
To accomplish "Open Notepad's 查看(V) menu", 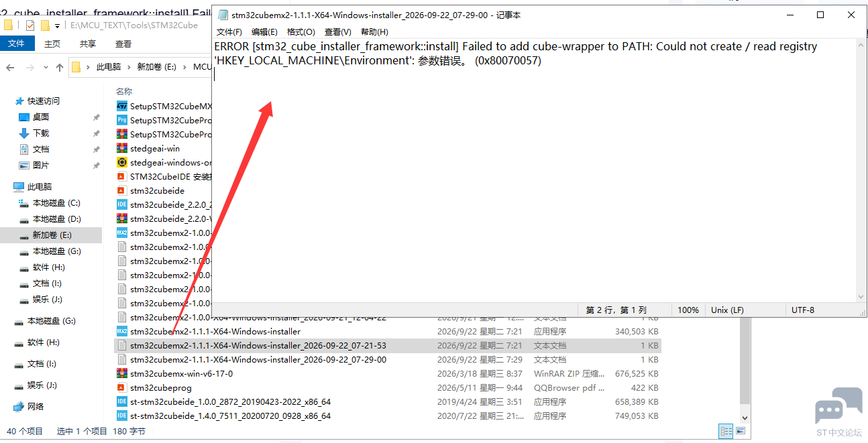I will tap(337, 32).
